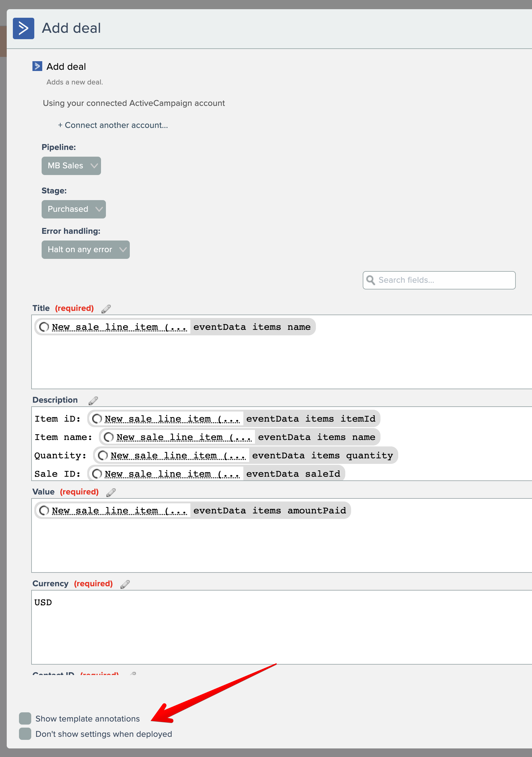Open the Pipeline dropdown set to MB Sales
532x757 pixels.
pyautogui.click(x=71, y=166)
